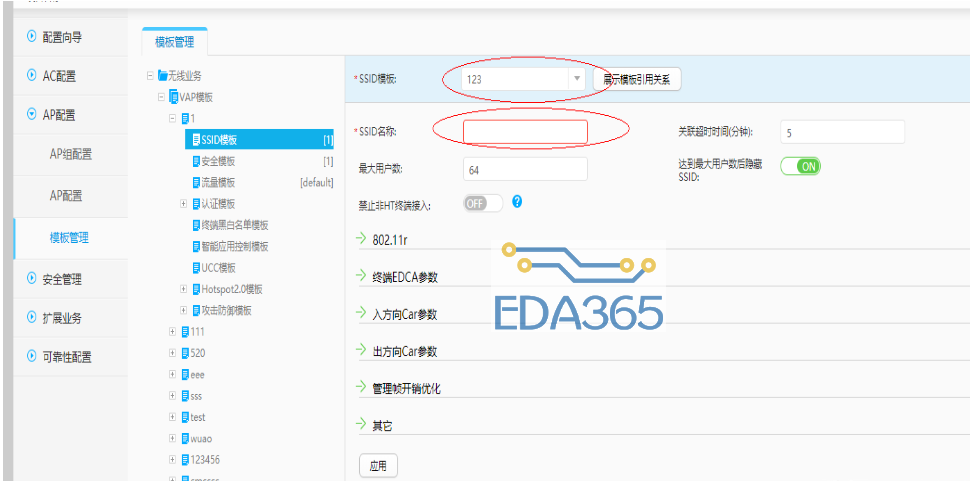Expand the test template node
This screenshot has width=970, height=481.
click(x=173, y=417)
